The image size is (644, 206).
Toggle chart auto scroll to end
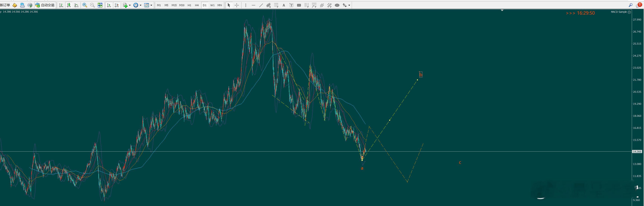[109, 5]
